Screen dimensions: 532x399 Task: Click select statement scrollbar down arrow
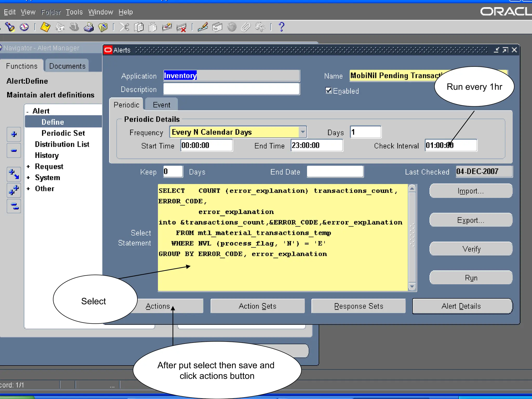(x=412, y=287)
